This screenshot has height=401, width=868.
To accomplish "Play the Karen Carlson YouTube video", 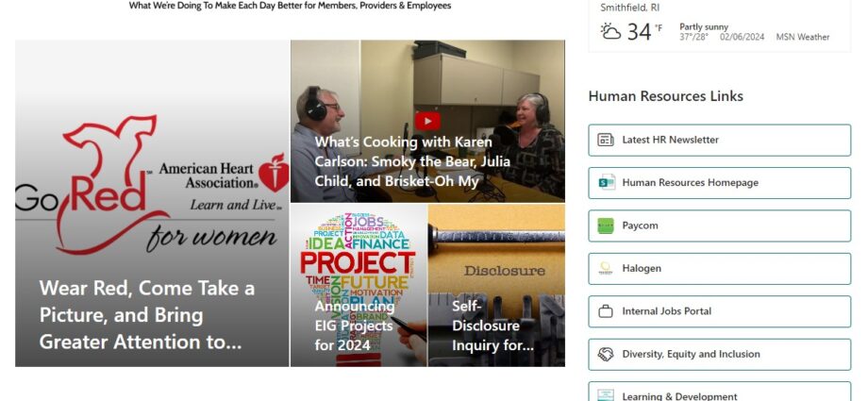I will point(427,122).
